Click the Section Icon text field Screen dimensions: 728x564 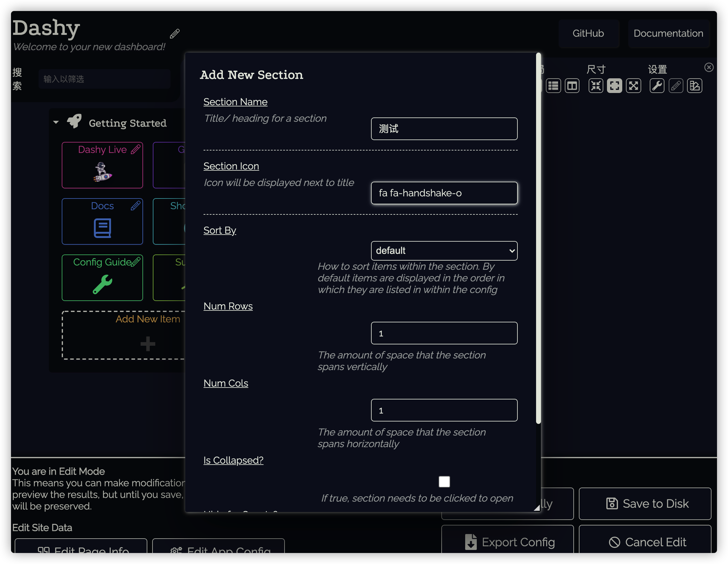click(444, 193)
